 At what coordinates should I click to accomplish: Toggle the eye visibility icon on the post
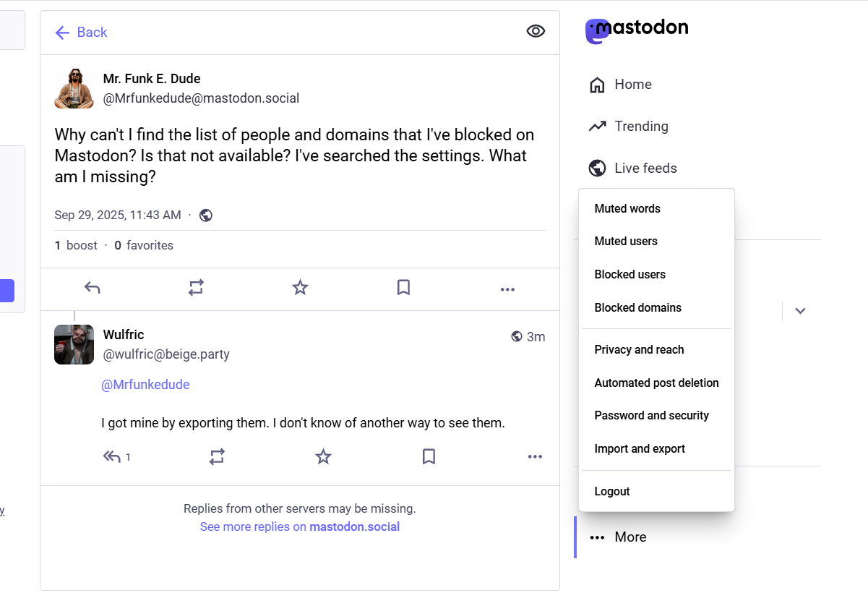click(535, 30)
